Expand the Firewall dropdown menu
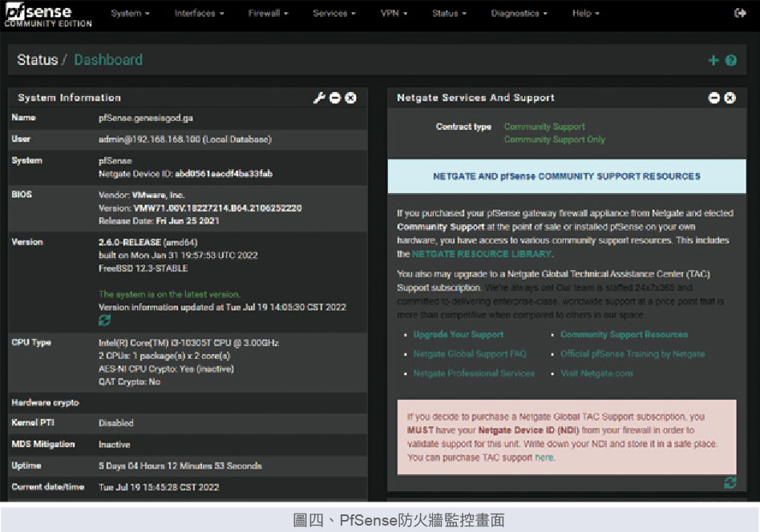 [269, 14]
